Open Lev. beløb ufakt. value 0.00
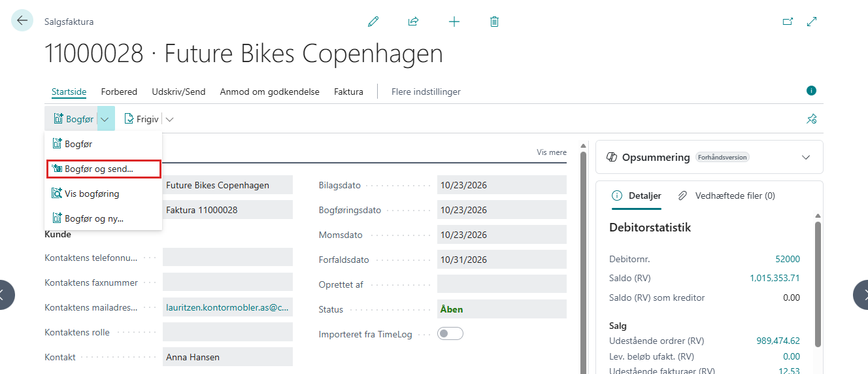The height and width of the screenshot is (374, 868). [x=792, y=356]
